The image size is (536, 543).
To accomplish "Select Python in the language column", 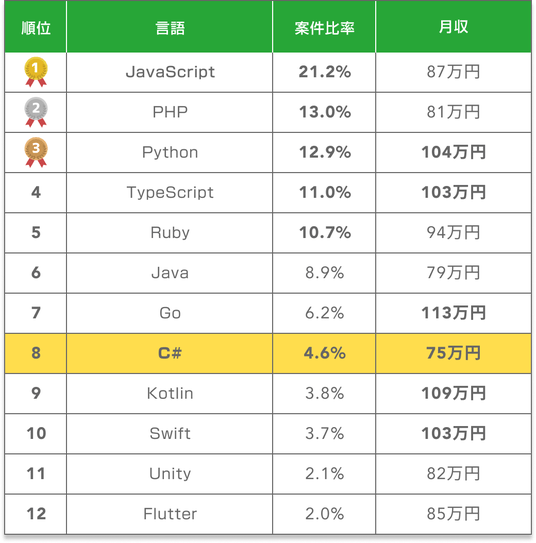I will click(x=170, y=152).
